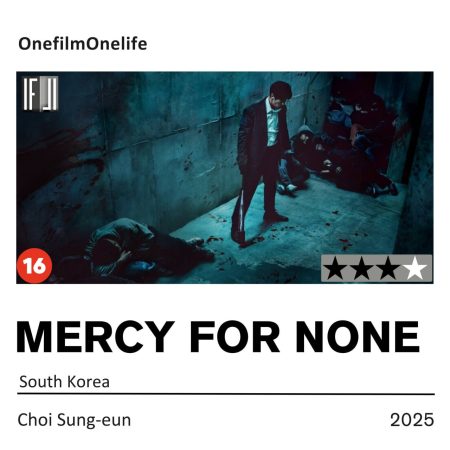Click the white fourth star in the rating

[415, 268]
